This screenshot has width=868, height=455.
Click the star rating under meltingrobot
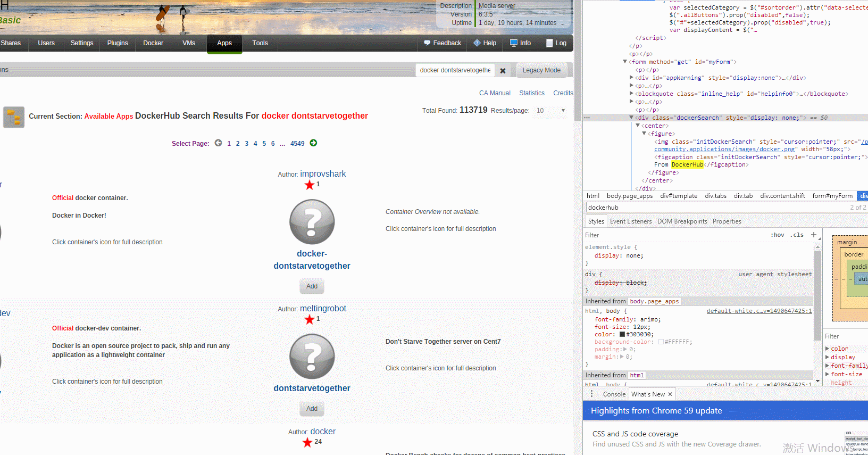[x=310, y=319]
